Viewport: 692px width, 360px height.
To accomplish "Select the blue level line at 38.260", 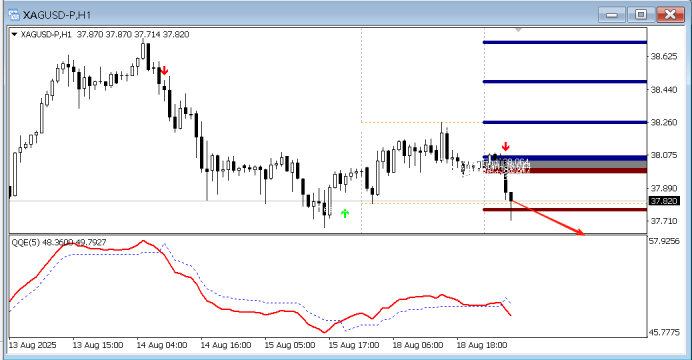I will (x=565, y=122).
